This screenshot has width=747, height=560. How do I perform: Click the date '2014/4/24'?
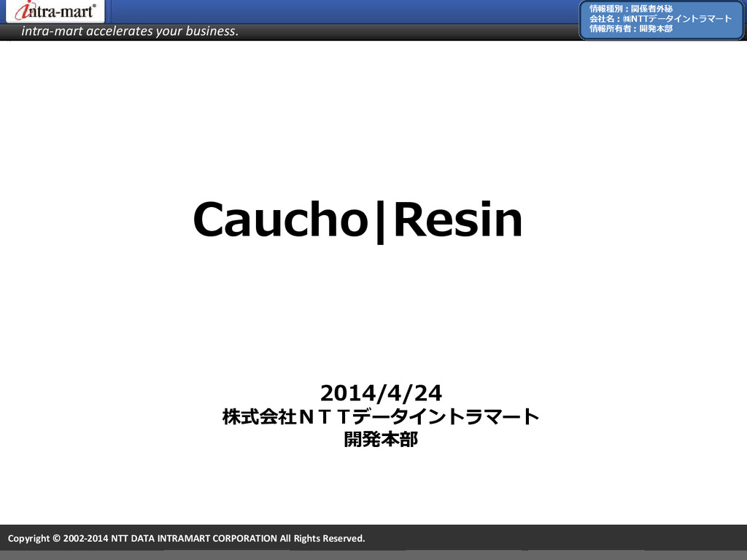click(381, 393)
